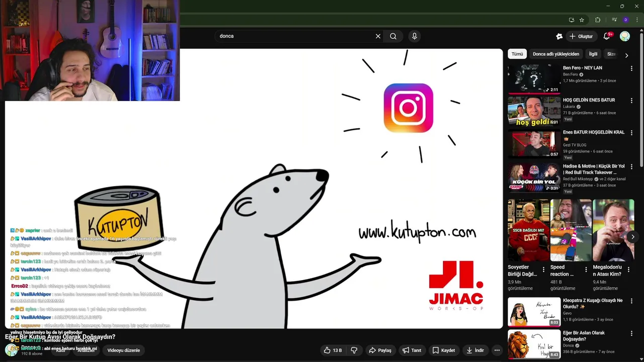Clear the search box with the X icon
The height and width of the screenshot is (362, 644).
378,36
